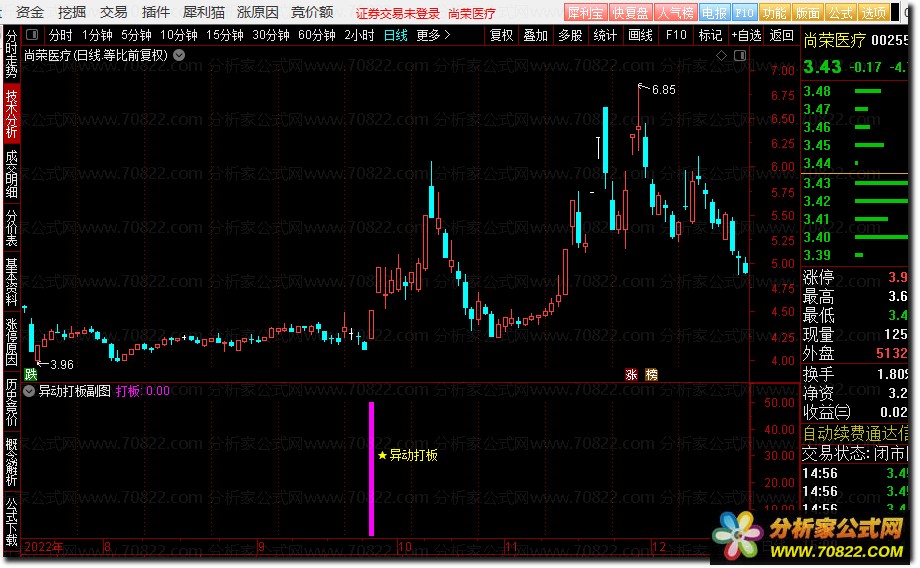Click the window layout icon next to the diamond

[740, 55]
